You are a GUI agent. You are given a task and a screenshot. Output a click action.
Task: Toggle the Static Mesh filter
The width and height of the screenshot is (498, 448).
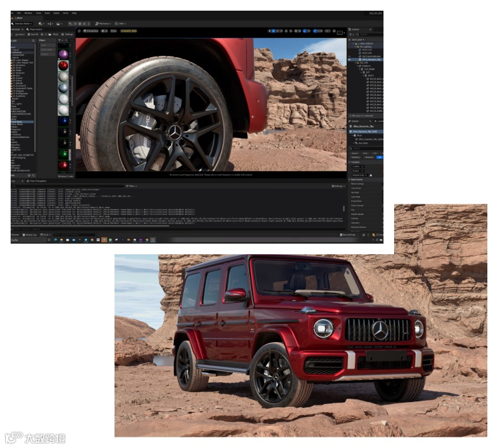[x=47, y=49]
